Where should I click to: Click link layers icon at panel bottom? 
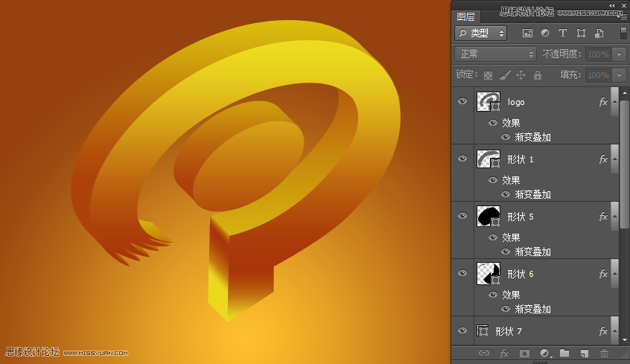pyautogui.click(x=484, y=353)
